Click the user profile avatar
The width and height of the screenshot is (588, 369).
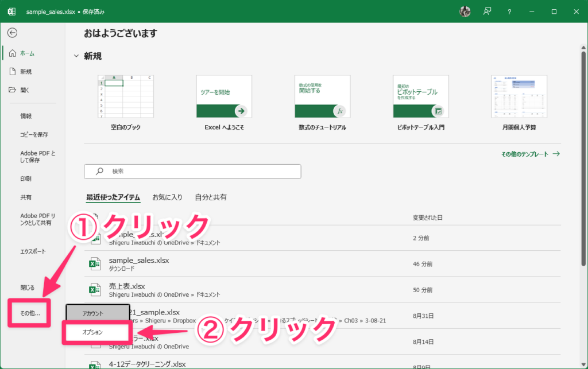point(465,11)
